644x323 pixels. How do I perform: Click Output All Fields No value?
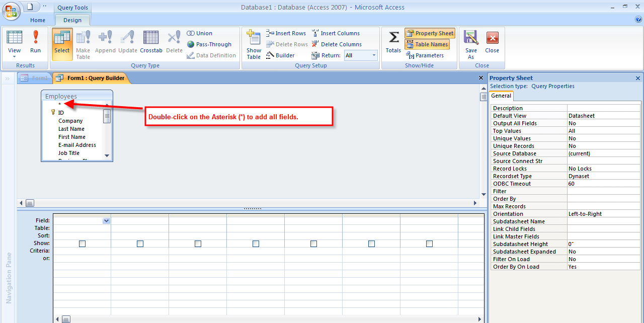[x=604, y=123]
